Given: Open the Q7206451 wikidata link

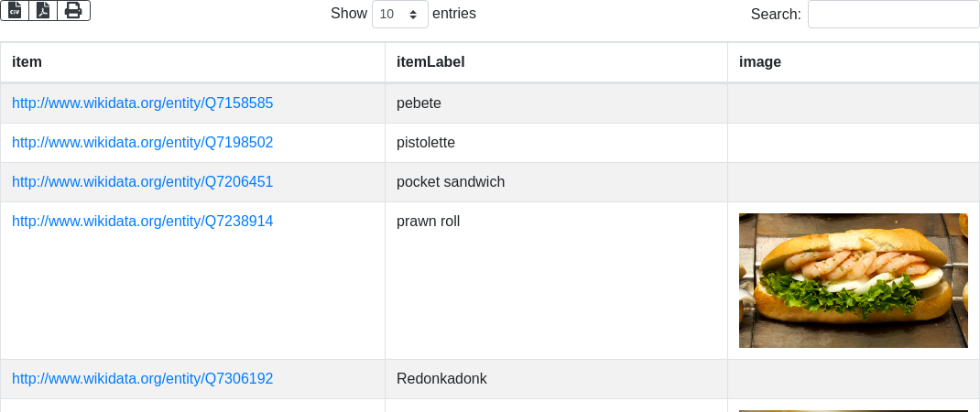Looking at the screenshot, I should point(142,182).
